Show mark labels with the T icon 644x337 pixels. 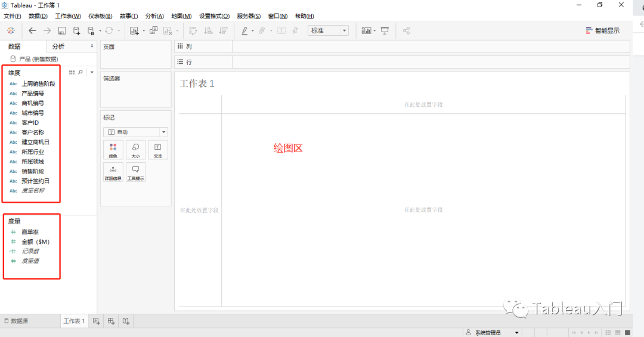[281, 30]
